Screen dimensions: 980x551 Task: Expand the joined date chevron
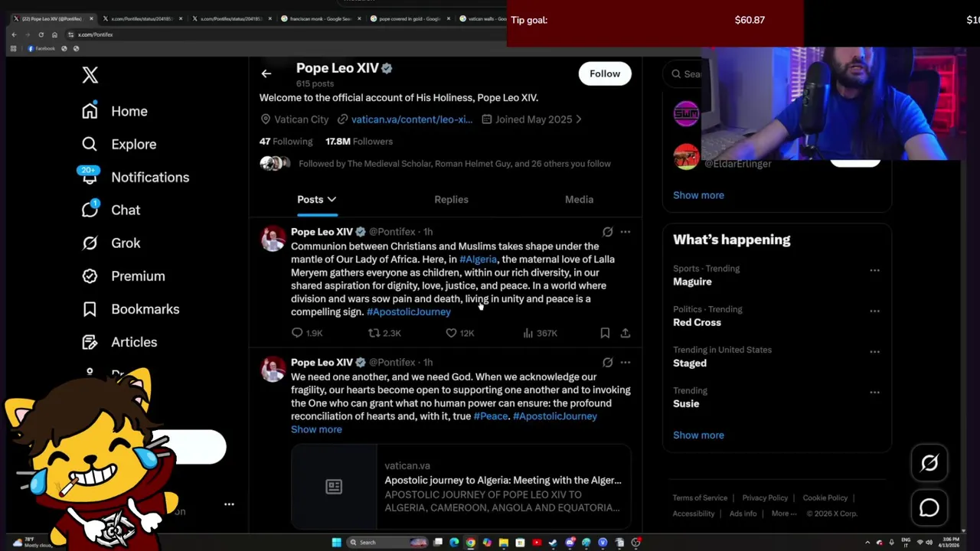click(579, 119)
